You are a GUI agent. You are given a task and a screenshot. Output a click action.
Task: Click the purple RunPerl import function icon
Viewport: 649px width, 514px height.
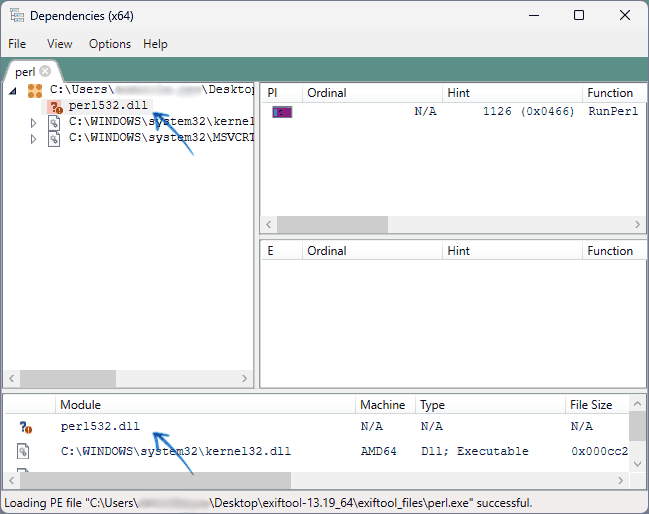coord(282,112)
